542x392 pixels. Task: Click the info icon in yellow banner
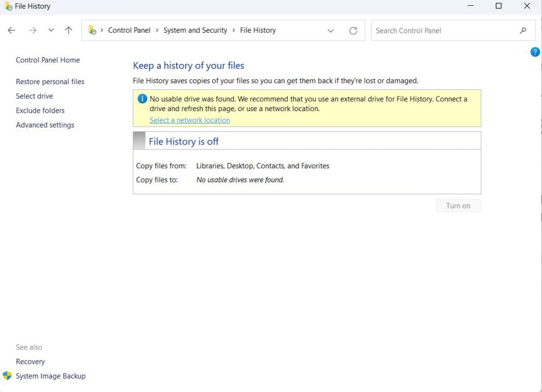click(x=142, y=99)
